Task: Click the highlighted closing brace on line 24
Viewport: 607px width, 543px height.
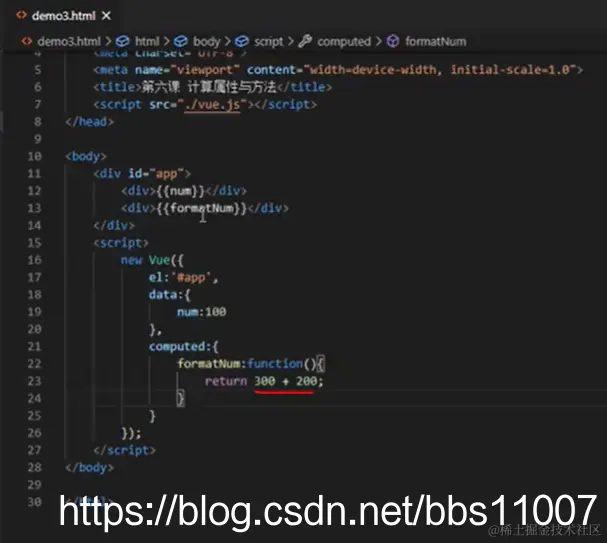Action: pos(180,399)
